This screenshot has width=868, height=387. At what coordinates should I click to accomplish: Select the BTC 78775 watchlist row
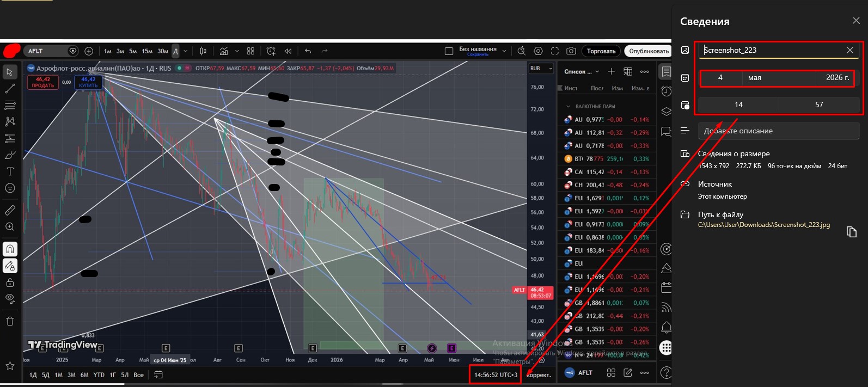click(x=607, y=159)
